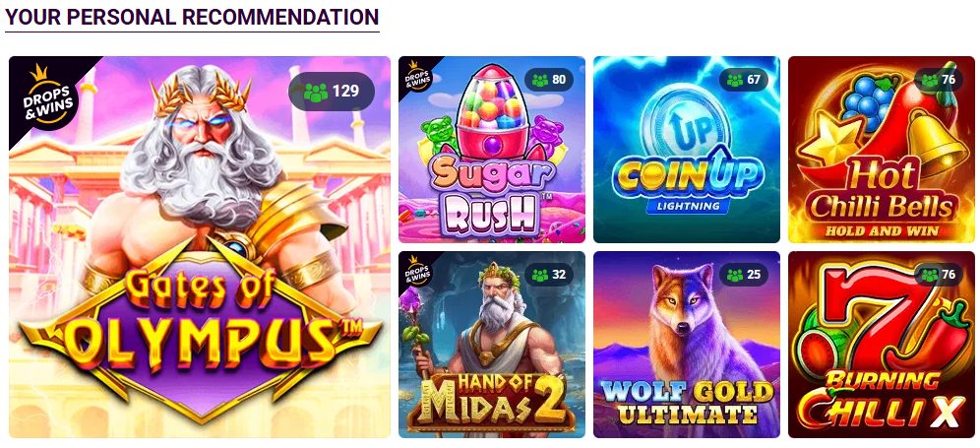
Task: Select Hot Chilli Bells Hold and Win
Action: point(882,150)
